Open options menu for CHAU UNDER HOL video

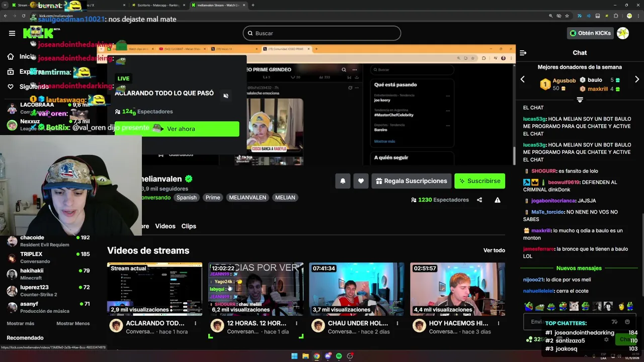coord(397,323)
